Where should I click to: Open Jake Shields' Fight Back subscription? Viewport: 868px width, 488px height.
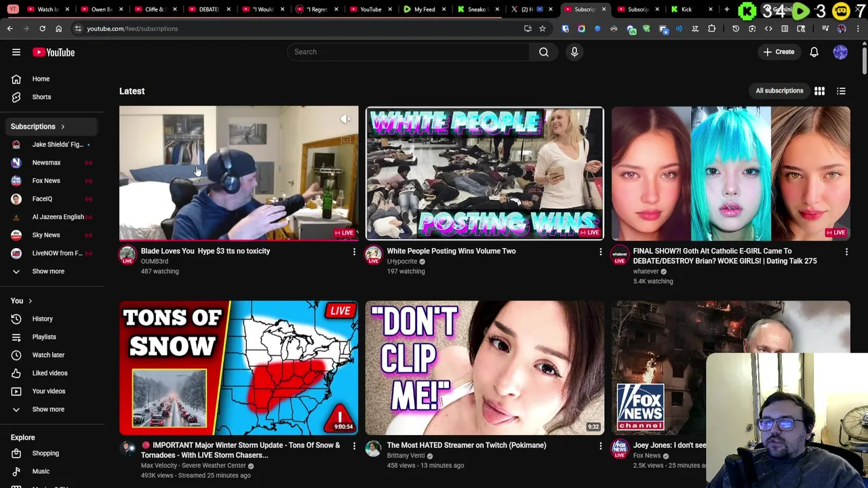[x=52, y=144]
